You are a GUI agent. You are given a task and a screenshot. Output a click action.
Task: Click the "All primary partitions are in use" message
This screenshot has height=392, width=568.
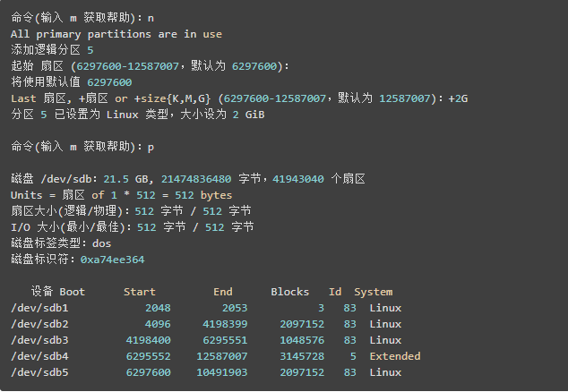[x=116, y=34]
